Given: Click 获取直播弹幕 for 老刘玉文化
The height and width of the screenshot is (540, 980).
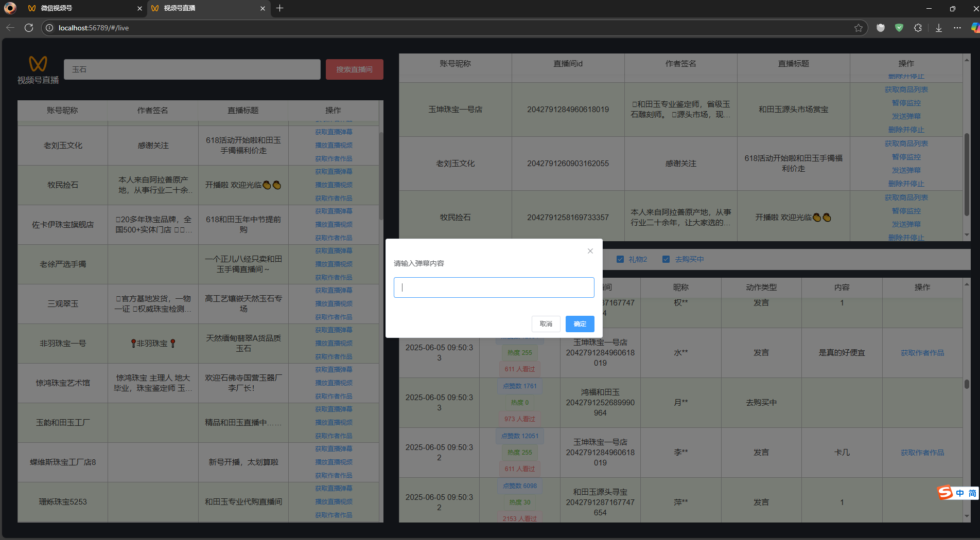Looking at the screenshot, I should 334,132.
